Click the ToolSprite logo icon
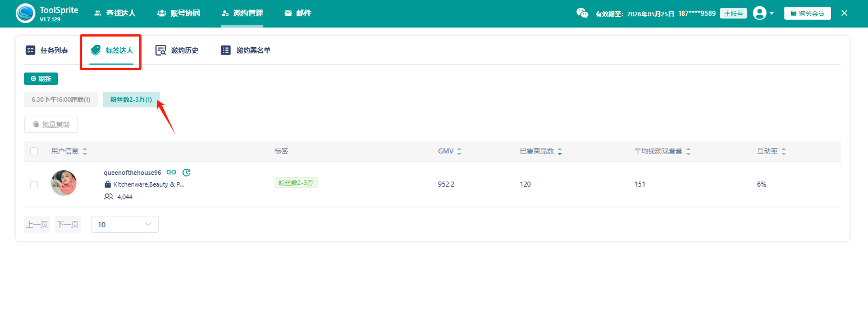The width and height of the screenshot is (868, 312). pos(25,13)
